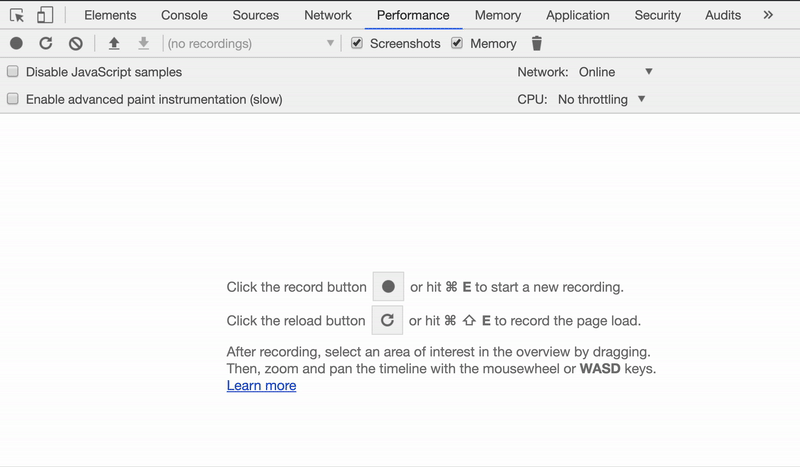Show more tabs with the double chevron

[x=768, y=15]
